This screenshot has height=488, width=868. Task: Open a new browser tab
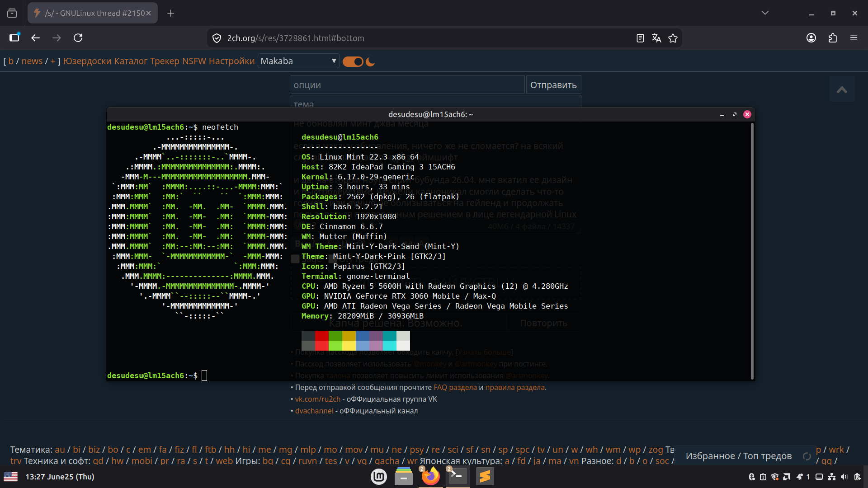click(170, 13)
